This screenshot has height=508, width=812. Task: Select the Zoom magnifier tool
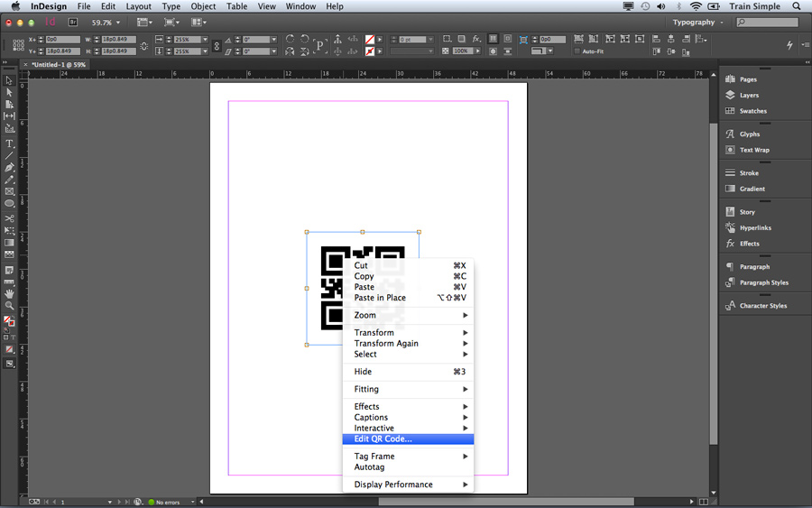[9, 306]
